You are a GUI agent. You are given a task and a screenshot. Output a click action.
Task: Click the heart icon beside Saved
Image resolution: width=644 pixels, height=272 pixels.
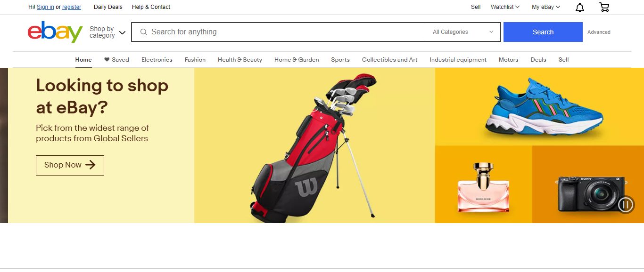(x=107, y=60)
